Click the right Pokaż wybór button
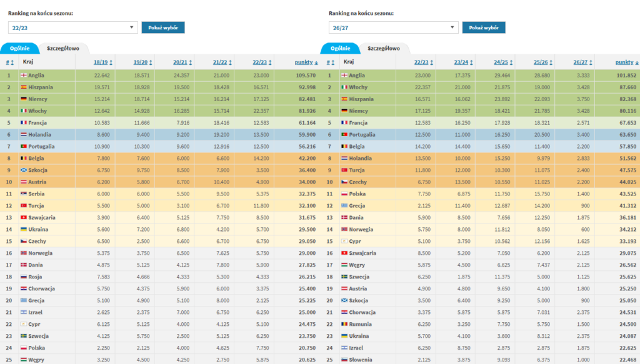This screenshot has width=640, height=364. point(484,27)
